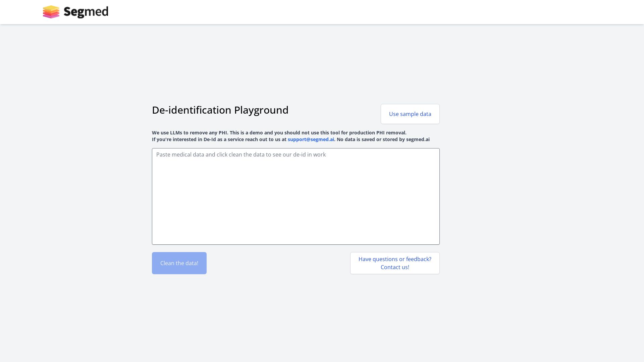Image resolution: width=644 pixels, height=362 pixels.
Task: Click empty white header bar area right of logo
Action: coord(369,12)
